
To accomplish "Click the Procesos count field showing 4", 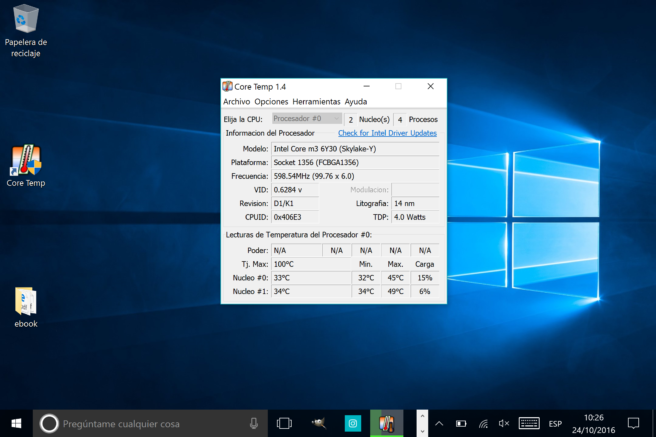I will 400,120.
